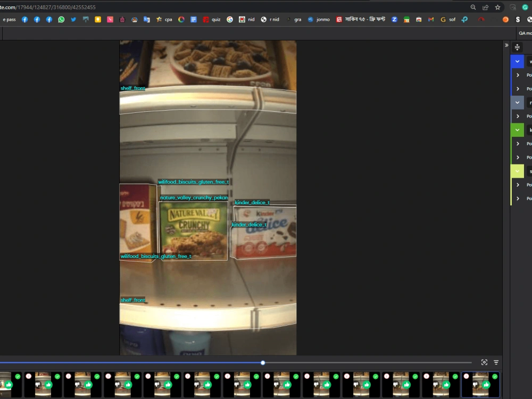
Task: Open the Google Translate bookmark icon
Action: click(x=147, y=19)
